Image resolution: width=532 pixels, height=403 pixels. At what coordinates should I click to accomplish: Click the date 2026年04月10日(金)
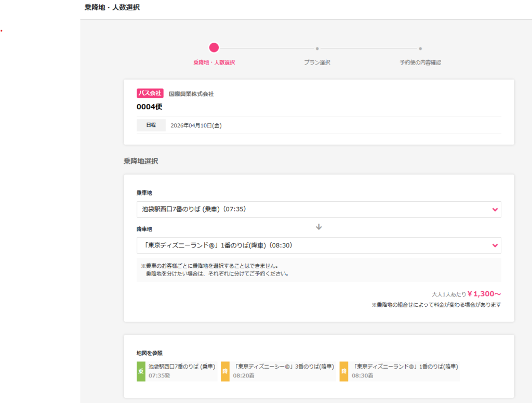click(196, 125)
